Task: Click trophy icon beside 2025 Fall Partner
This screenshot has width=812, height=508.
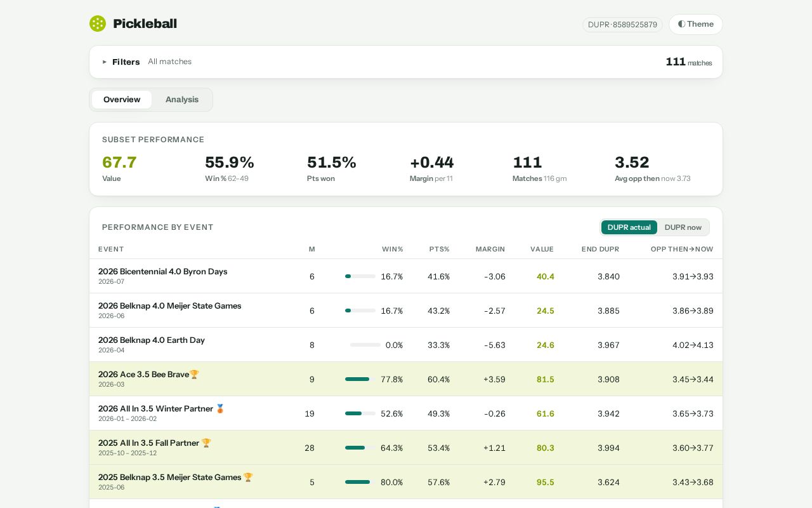Action: (206, 443)
